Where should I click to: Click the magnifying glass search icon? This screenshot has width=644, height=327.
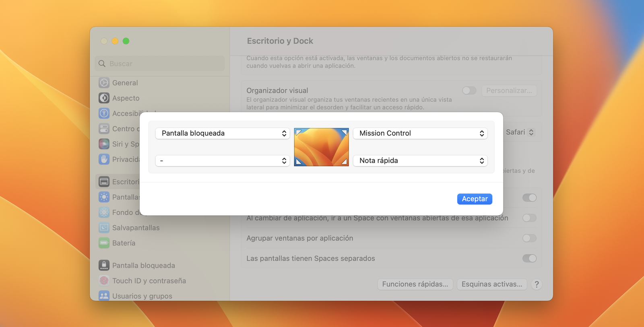tap(102, 64)
